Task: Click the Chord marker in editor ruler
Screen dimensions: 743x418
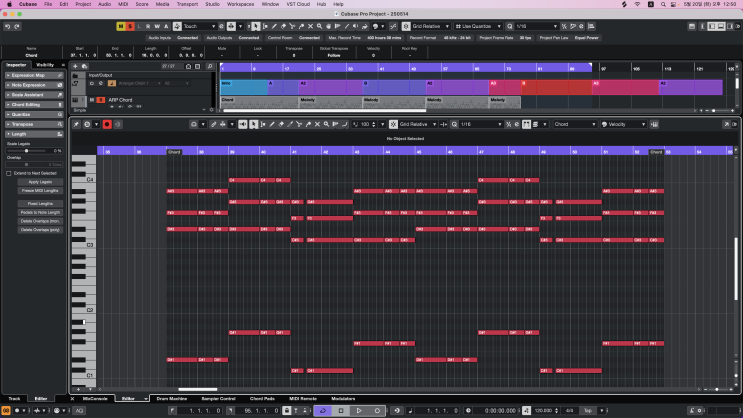Action: tap(174, 152)
